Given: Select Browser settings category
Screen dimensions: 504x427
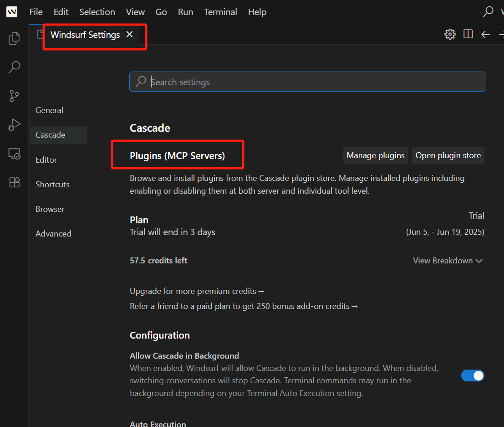Looking at the screenshot, I should [50, 209].
